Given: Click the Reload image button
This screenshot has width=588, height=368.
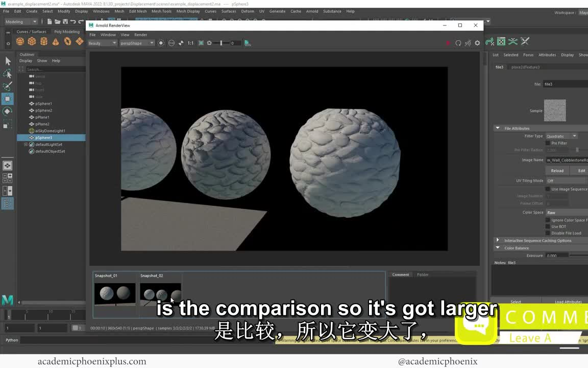Looking at the screenshot, I should 557,171.
